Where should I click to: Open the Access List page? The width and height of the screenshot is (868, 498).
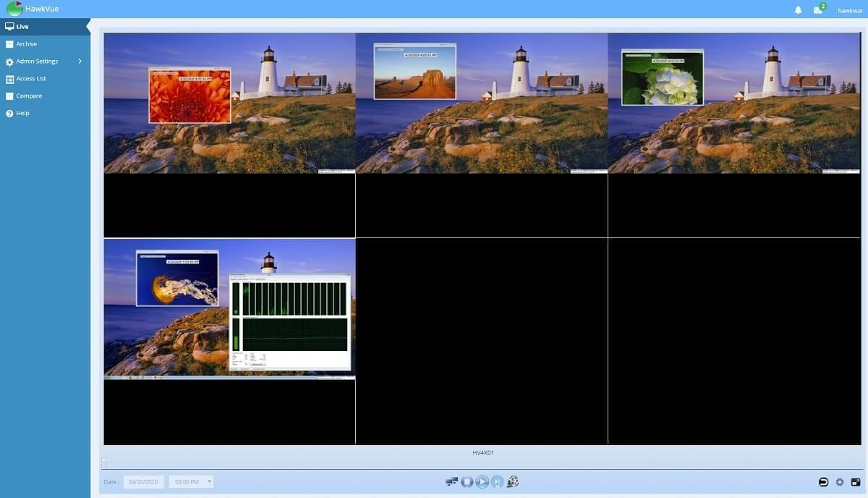pos(31,79)
